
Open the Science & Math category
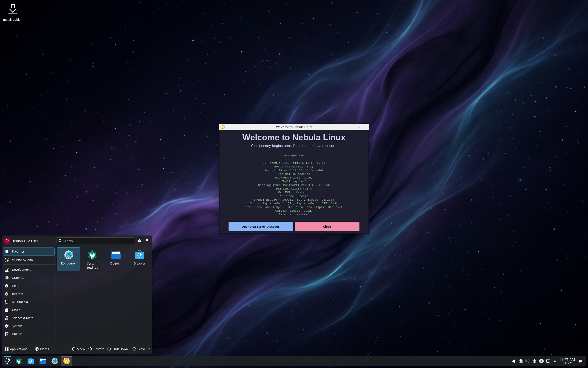[29, 318]
